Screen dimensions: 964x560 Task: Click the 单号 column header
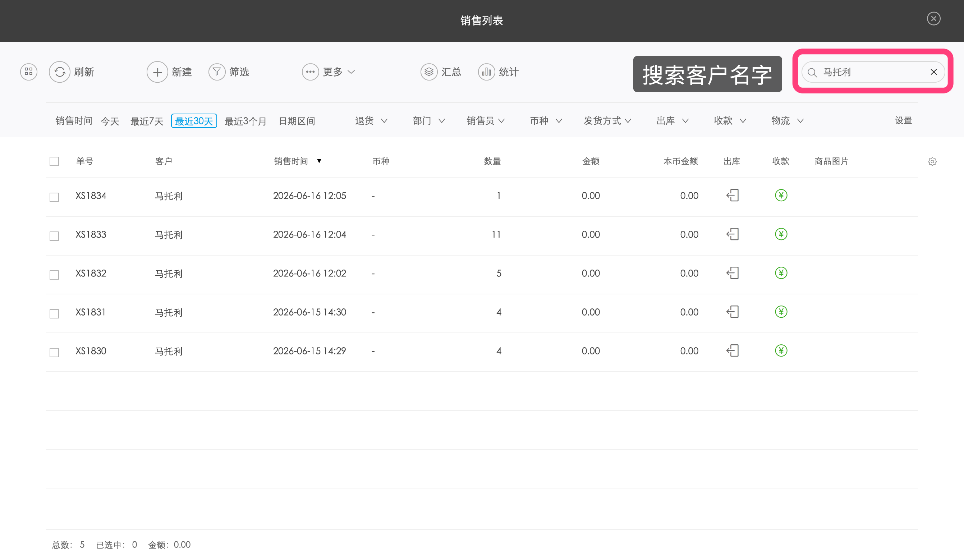click(x=84, y=161)
